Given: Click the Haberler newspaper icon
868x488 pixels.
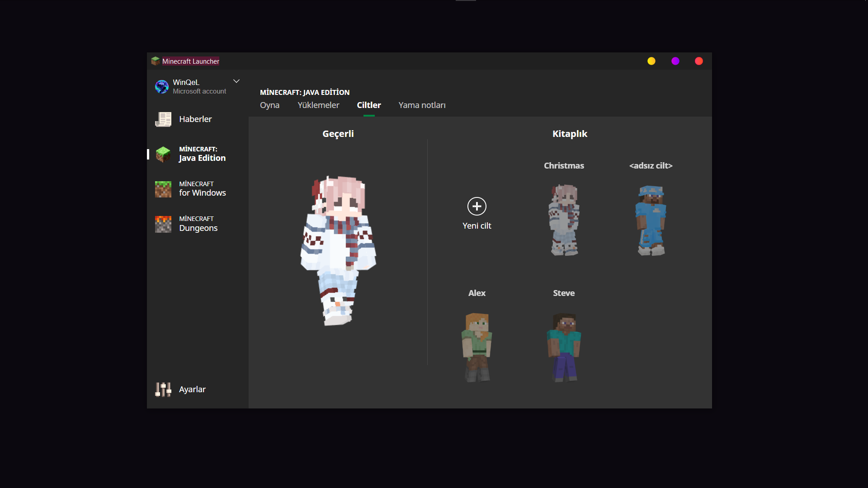Looking at the screenshot, I should point(163,119).
